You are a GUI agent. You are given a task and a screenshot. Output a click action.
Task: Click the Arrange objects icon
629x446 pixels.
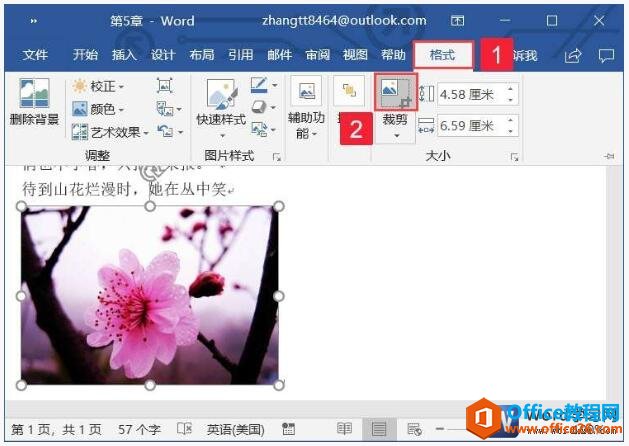click(349, 91)
